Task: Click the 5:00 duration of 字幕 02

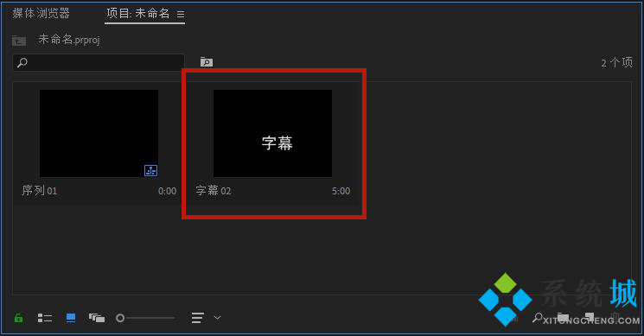Action: tap(341, 191)
